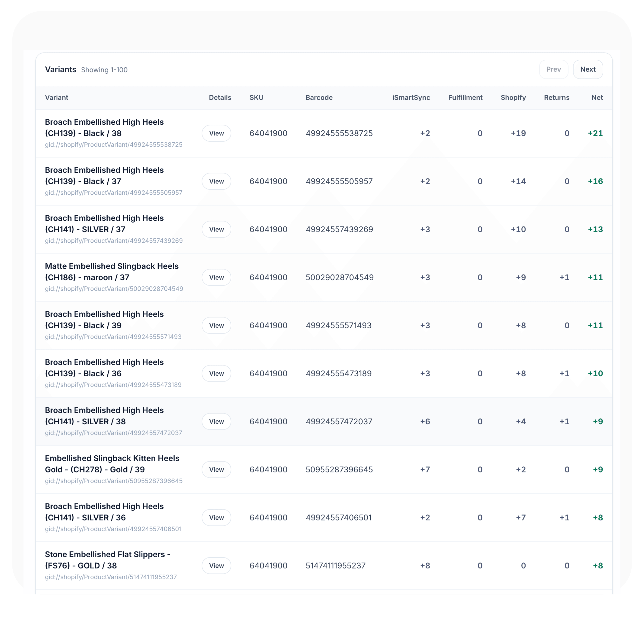Click the +21 net value
The width and height of the screenshot is (644, 644).
coord(595,133)
